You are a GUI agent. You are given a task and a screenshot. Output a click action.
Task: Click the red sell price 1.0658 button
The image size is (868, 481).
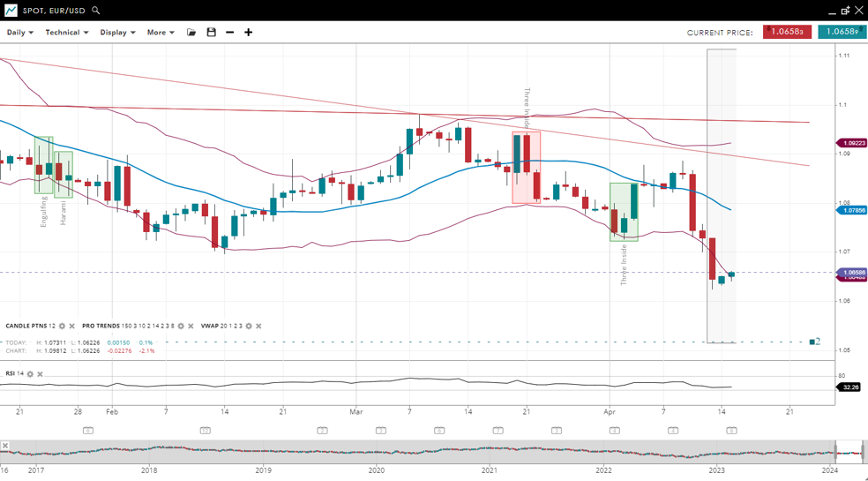(787, 32)
